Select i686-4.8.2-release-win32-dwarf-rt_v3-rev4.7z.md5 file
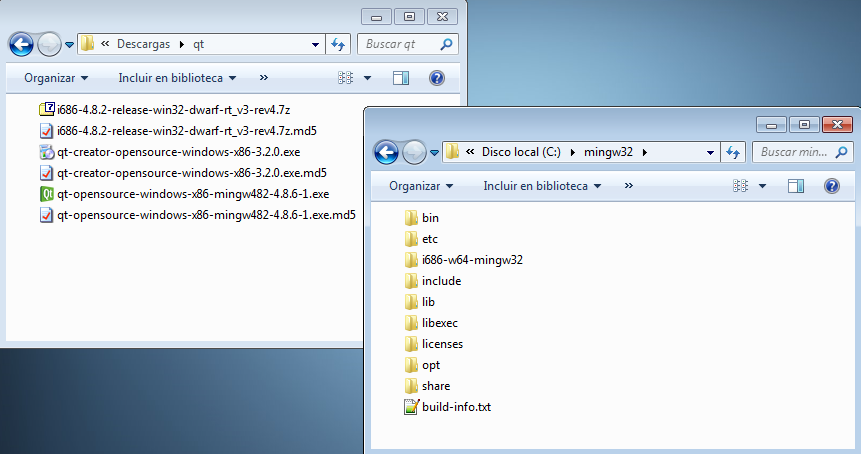861x454 pixels. point(178,131)
